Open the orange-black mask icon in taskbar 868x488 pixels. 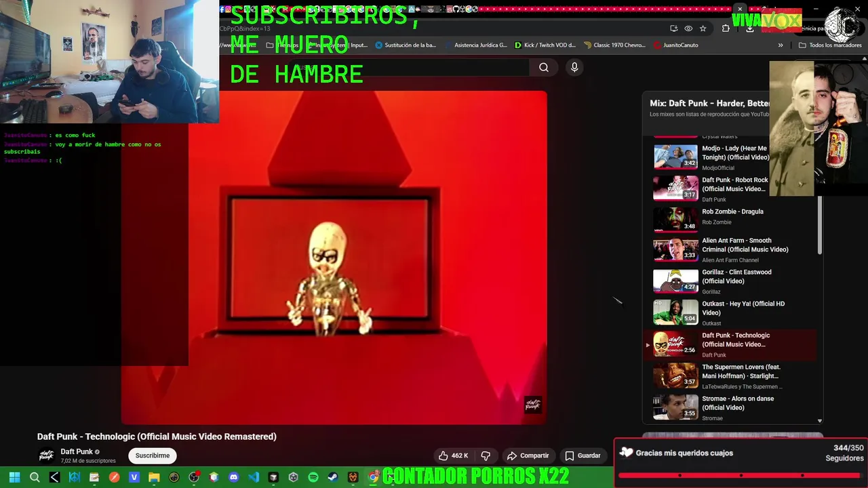[x=353, y=477]
